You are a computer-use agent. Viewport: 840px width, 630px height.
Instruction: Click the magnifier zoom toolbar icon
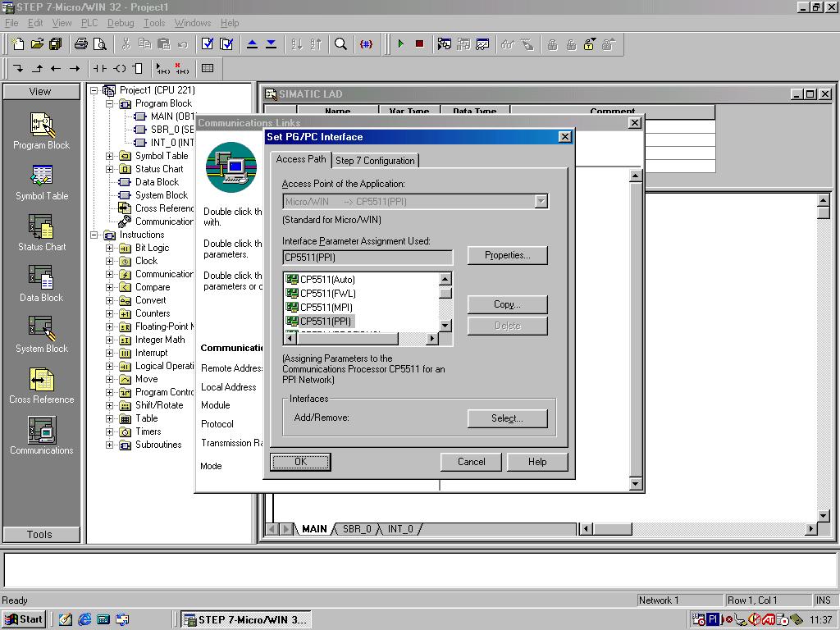point(340,44)
